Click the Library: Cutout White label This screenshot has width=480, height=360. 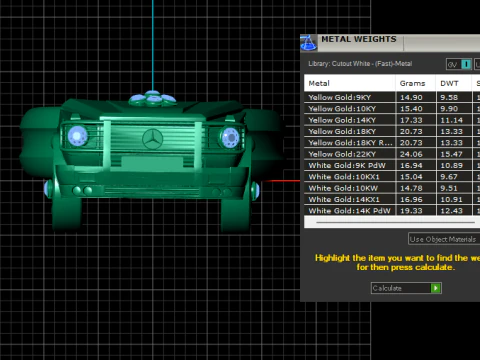pyautogui.click(x=360, y=64)
